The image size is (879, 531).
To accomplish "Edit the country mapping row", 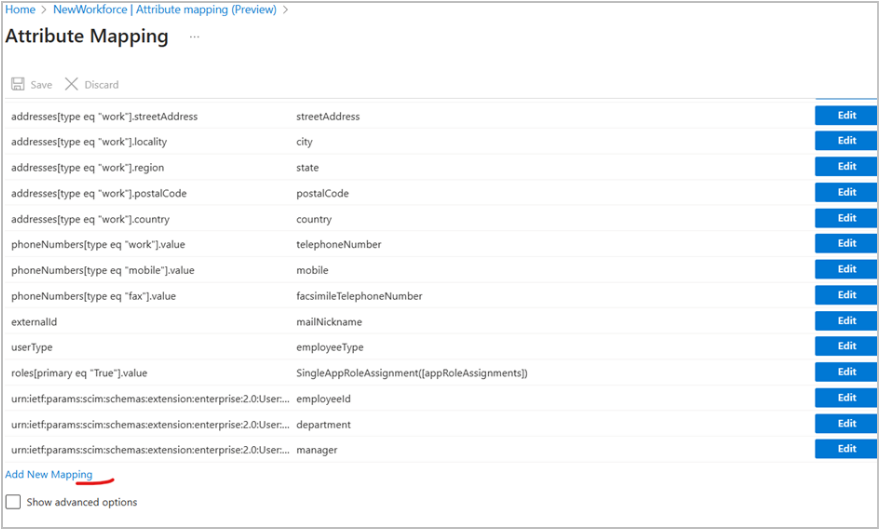I will point(846,218).
